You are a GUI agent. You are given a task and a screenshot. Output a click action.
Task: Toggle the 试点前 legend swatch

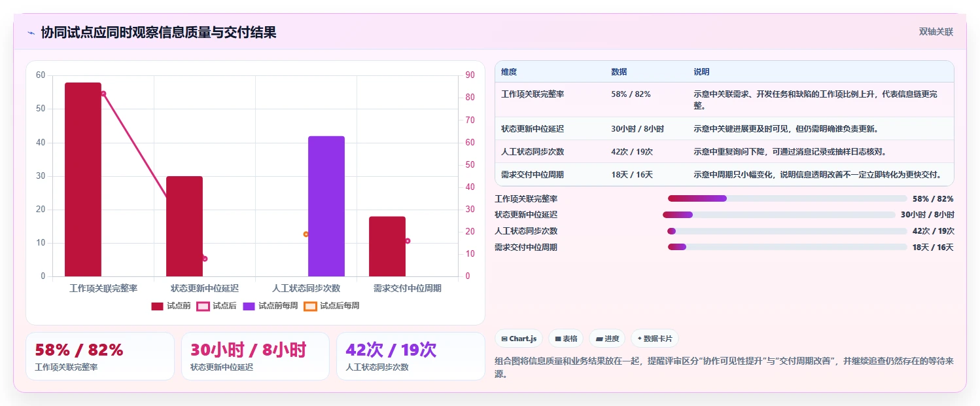pos(157,306)
